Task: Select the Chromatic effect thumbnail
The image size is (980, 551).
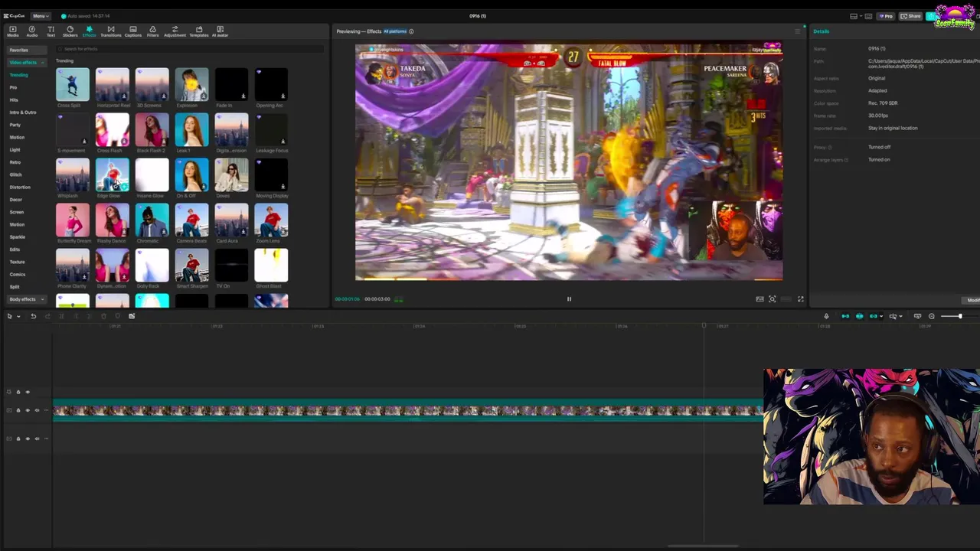Action: (152, 220)
